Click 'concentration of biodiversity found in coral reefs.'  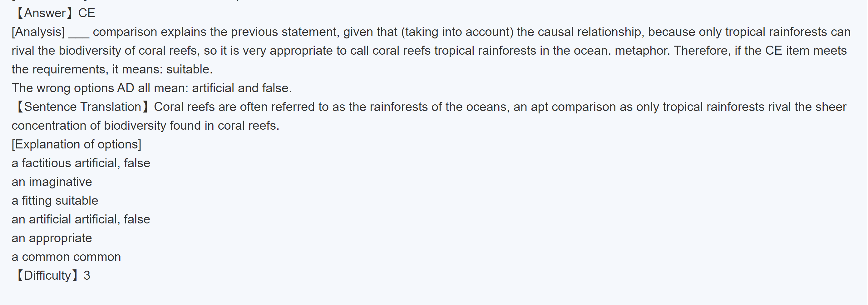[x=145, y=126]
